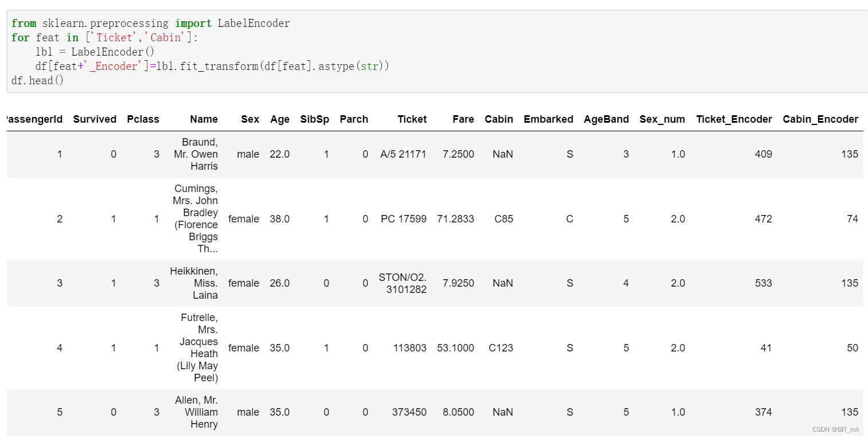Image resolution: width=868 pixels, height=438 pixels.
Task: Select the Survived column header
Action: (95, 119)
